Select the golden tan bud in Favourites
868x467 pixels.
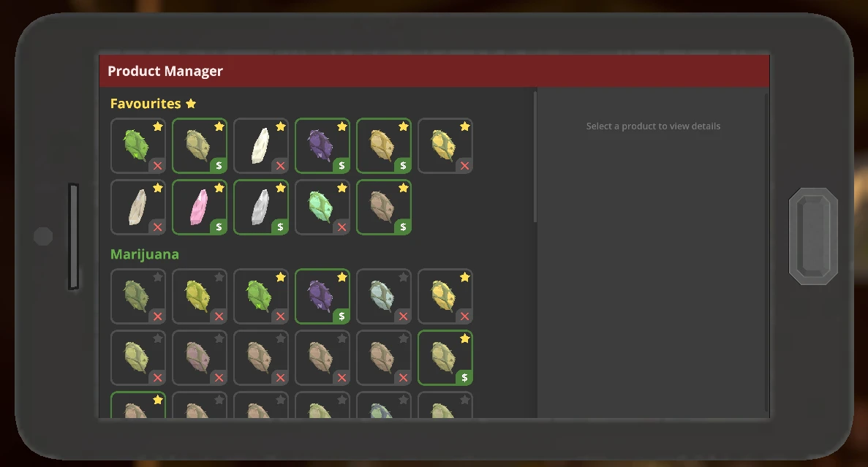pyautogui.click(x=384, y=145)
